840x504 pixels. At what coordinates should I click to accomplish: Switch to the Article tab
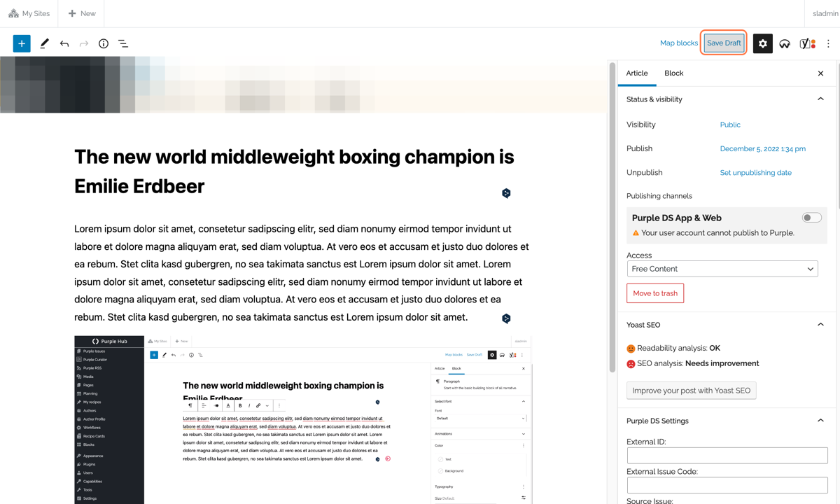coord(637,73)
